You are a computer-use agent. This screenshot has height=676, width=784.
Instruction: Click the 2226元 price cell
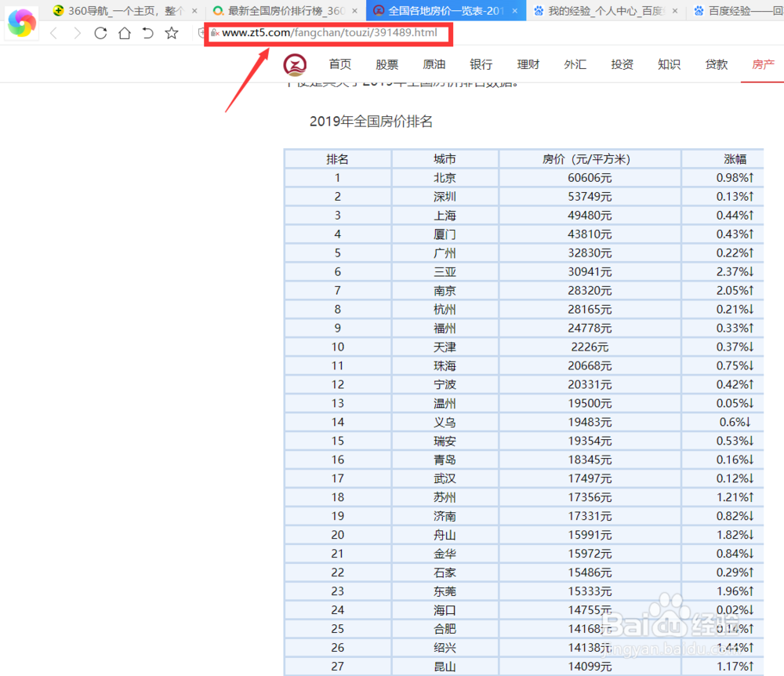point(590,347)
